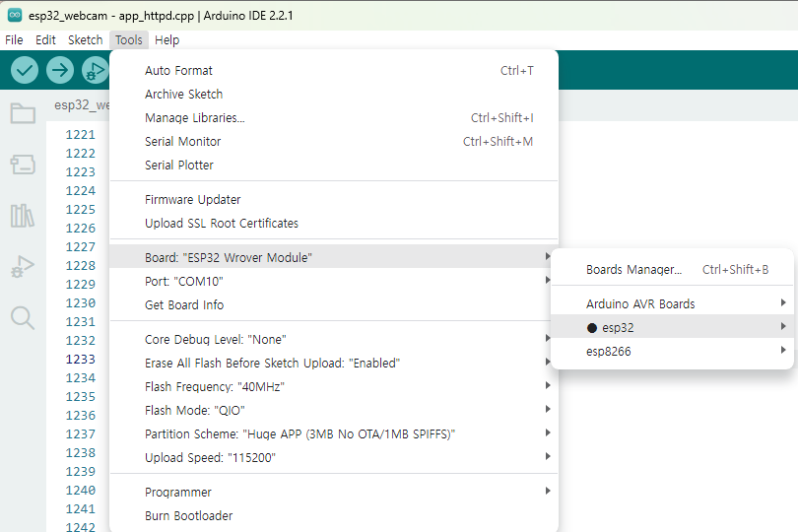This screenshot has height=532, width=798.
Task: Launch Firmware Updater
Action: click(334, 200)
